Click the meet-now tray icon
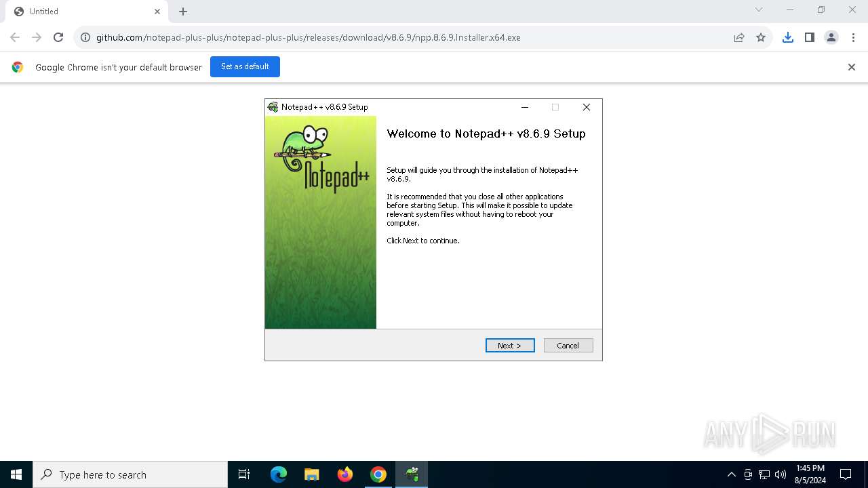The height and width of the screenshot is (488, 868). point(748,474)
